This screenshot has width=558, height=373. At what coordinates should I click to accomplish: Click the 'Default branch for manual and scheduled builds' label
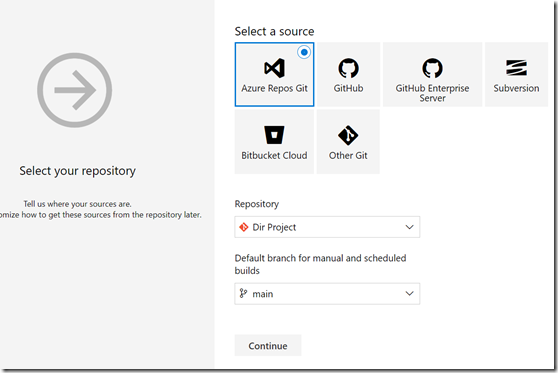320,264
